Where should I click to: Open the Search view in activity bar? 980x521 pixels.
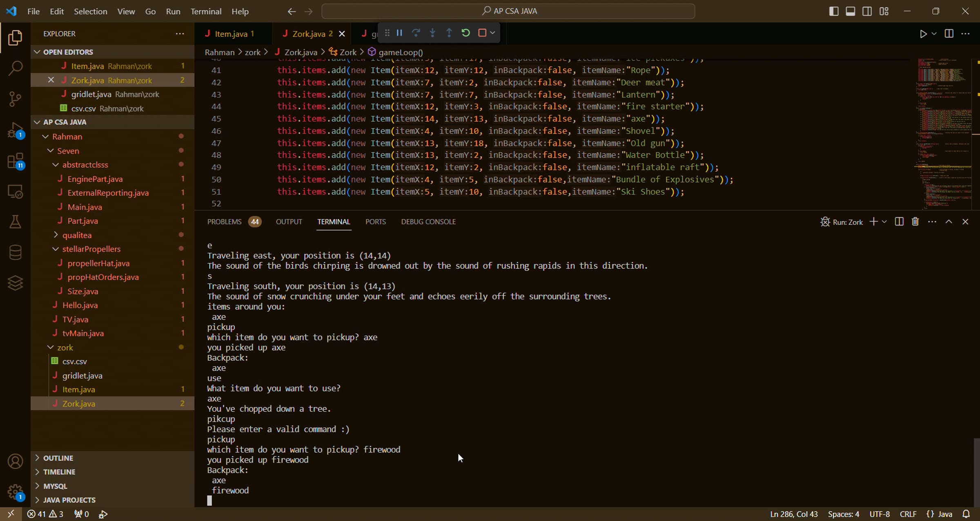point(15,68)
